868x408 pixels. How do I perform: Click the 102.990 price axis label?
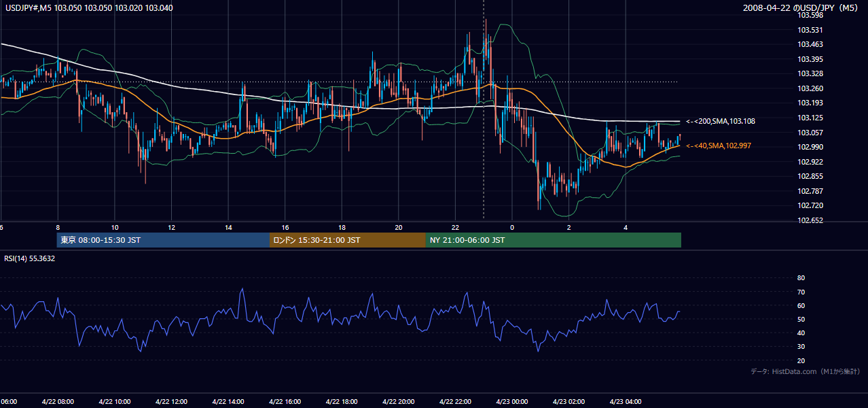click(x=810, y=147)
